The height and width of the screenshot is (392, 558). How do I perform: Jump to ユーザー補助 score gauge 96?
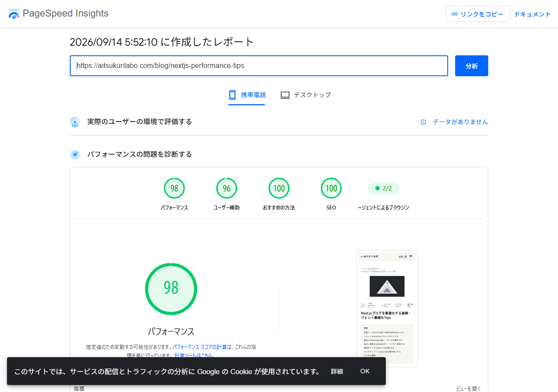click(x=227, y=188)
